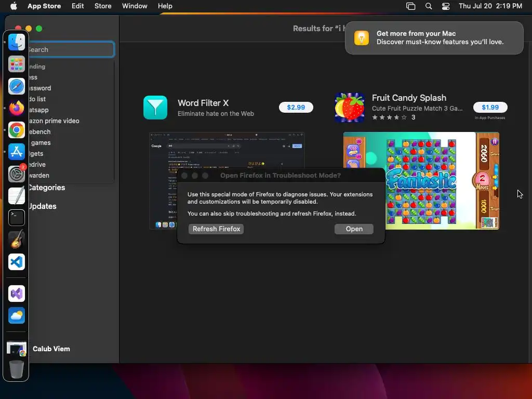Open the App Store menu
The height and width of the screenshot is (399, 532).
tap(44, 6)
